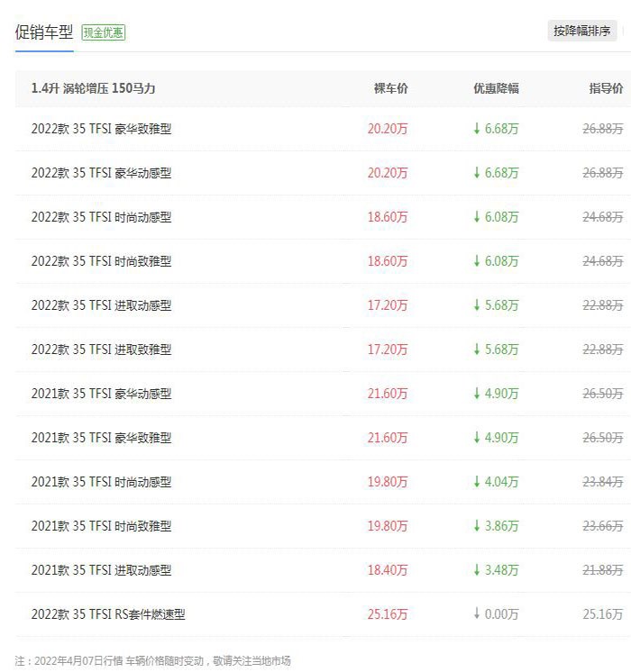Click 20.20万 price of 2022款 豪华致雅型
Image resolution: width=631 pixels, height=672 pixels.
(388, 129)
